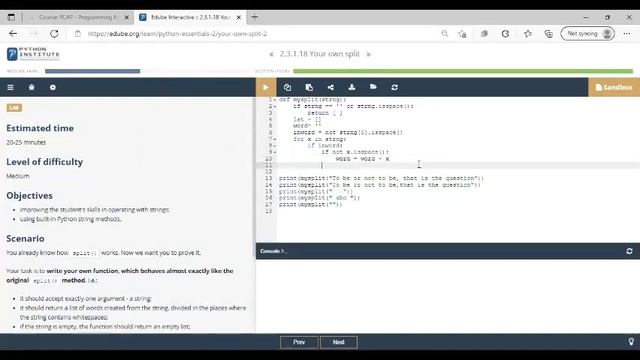This screenshot has height=360, width=640.
Task: Open a file with the folder icon
Action: point(373,87)
